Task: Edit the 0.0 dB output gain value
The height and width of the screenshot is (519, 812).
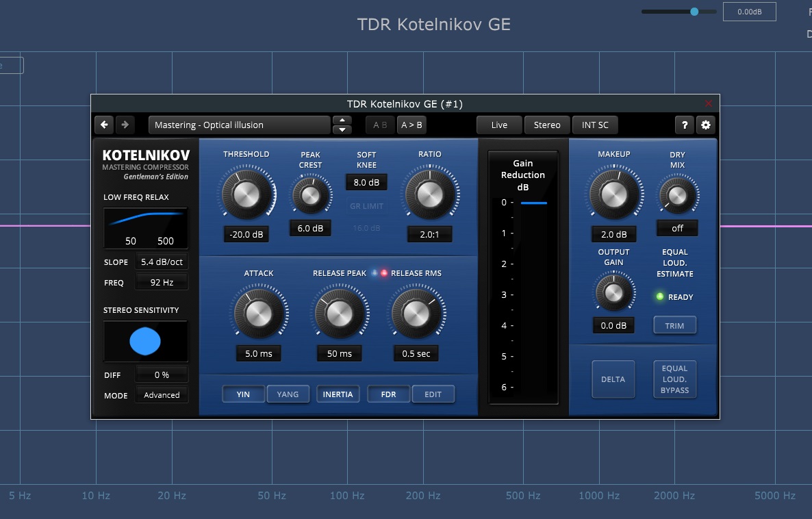Action: click(613, 325)
